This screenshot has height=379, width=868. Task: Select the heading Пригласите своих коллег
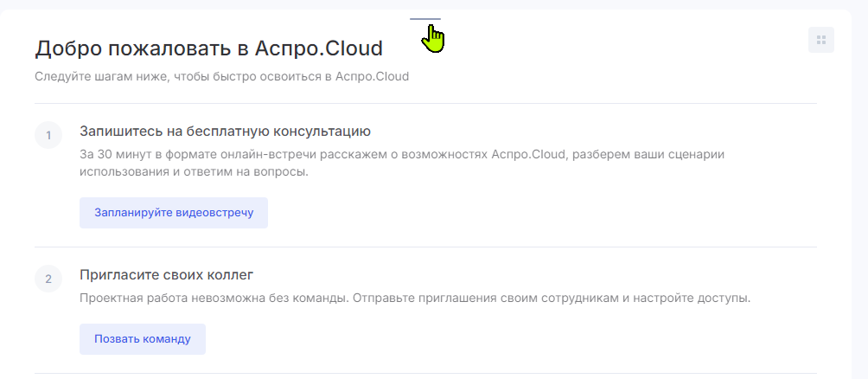(x=167, y=275)
